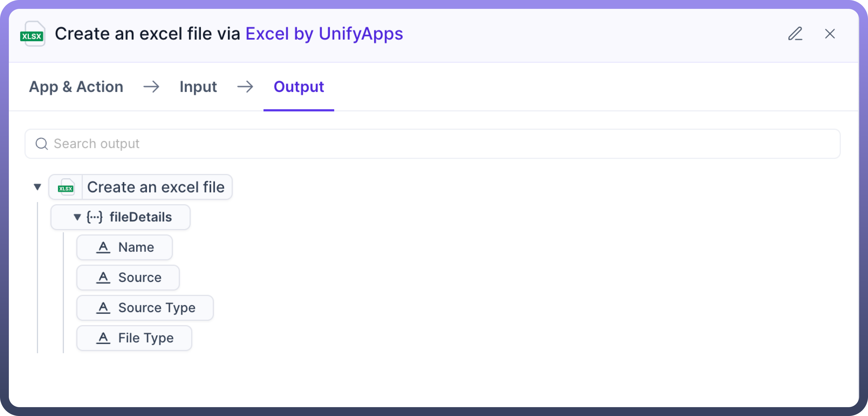Click the text type icon beside Name

click(x=103, y=247)
